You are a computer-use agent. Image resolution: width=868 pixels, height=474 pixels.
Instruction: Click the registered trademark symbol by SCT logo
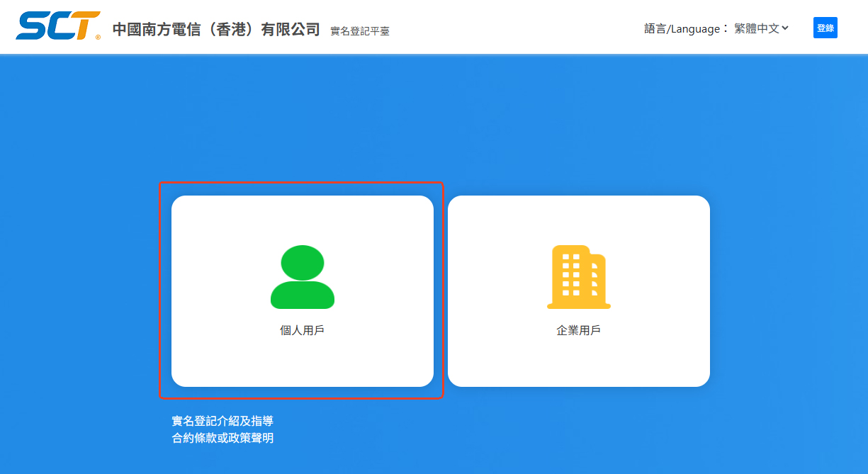[x=98, y=36]
